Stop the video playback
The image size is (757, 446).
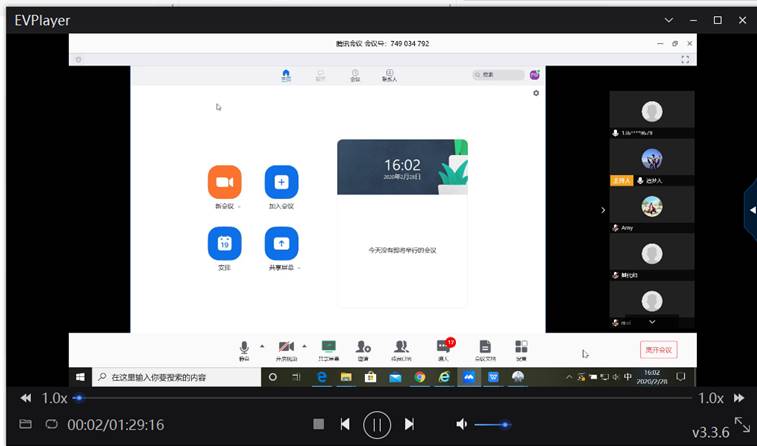318,424
